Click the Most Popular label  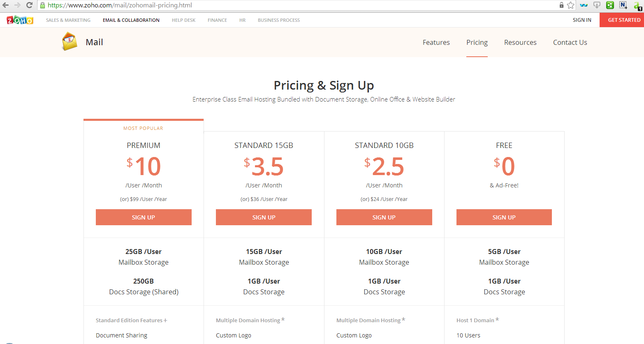coord(143,128)
